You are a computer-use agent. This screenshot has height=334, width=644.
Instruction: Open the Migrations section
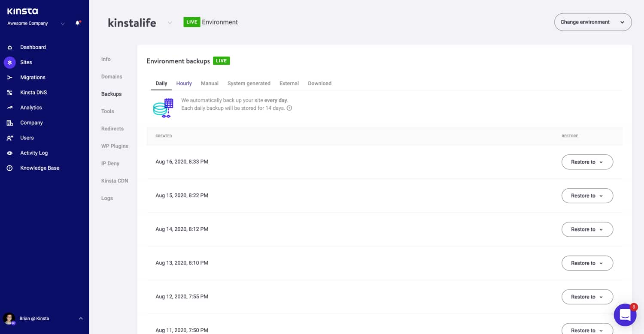32,77
